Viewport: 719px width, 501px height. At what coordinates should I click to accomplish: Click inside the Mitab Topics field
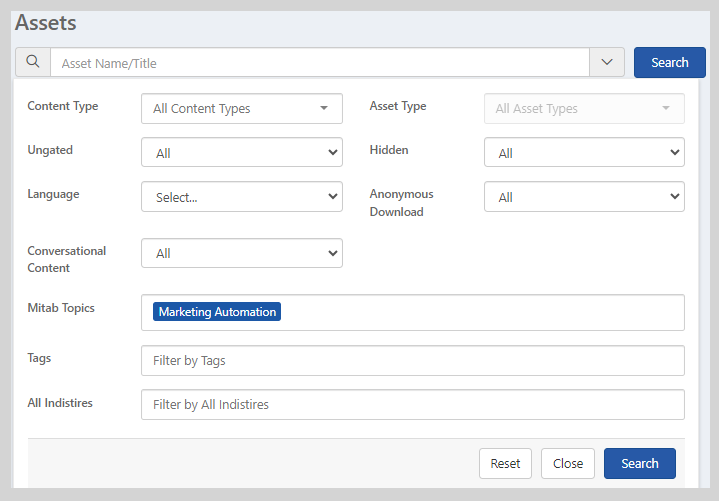coord(480,312)
